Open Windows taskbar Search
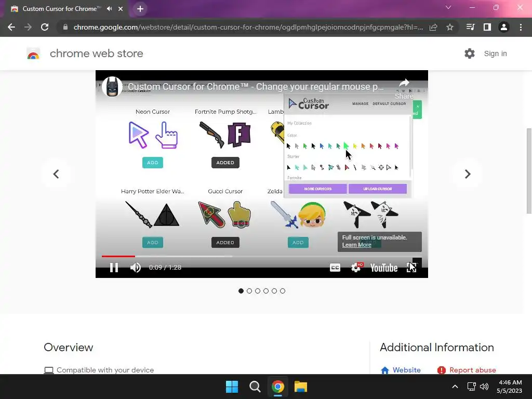This screenshot has width=532, height=399. (x=255, y=387)
